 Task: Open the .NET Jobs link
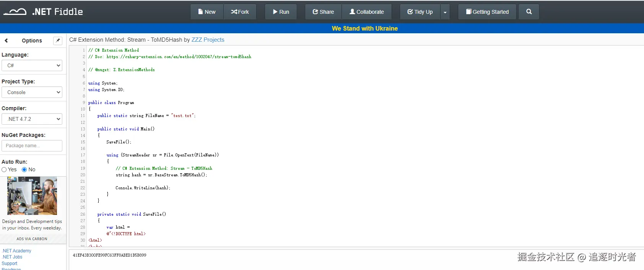coord(12,257)
